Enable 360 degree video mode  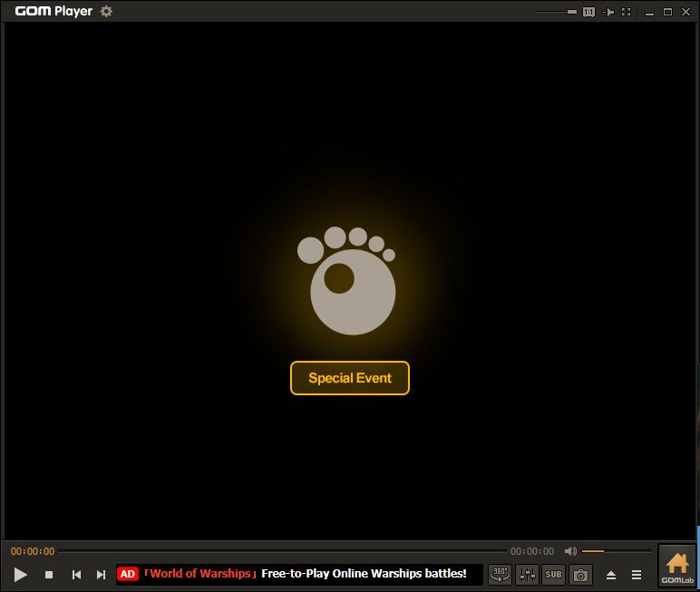click(x=500, y=575)
